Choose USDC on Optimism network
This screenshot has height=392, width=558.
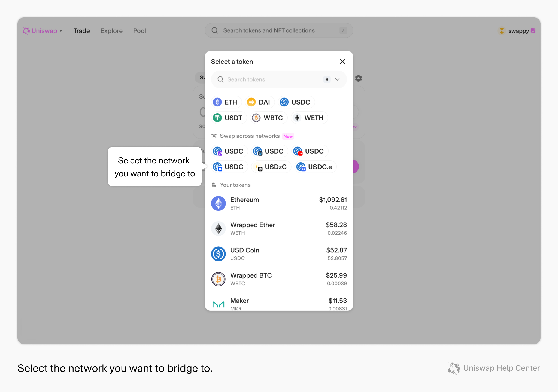[310, 151]
